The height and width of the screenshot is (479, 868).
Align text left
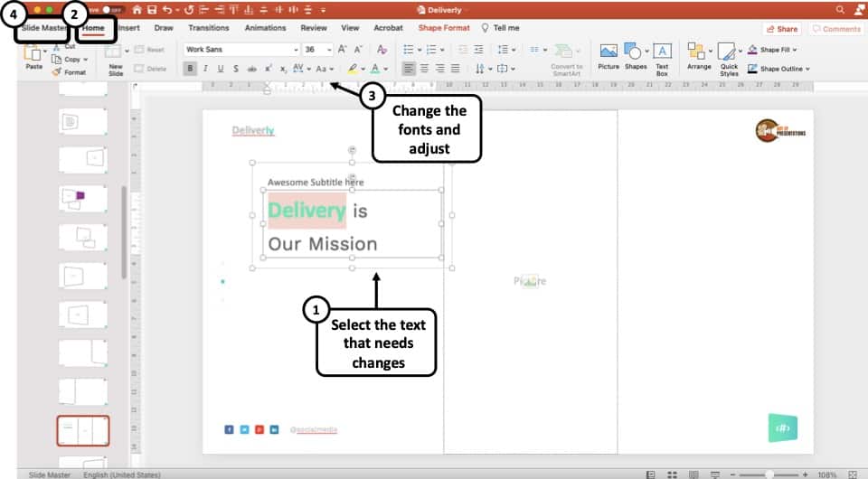coord(409,69)
